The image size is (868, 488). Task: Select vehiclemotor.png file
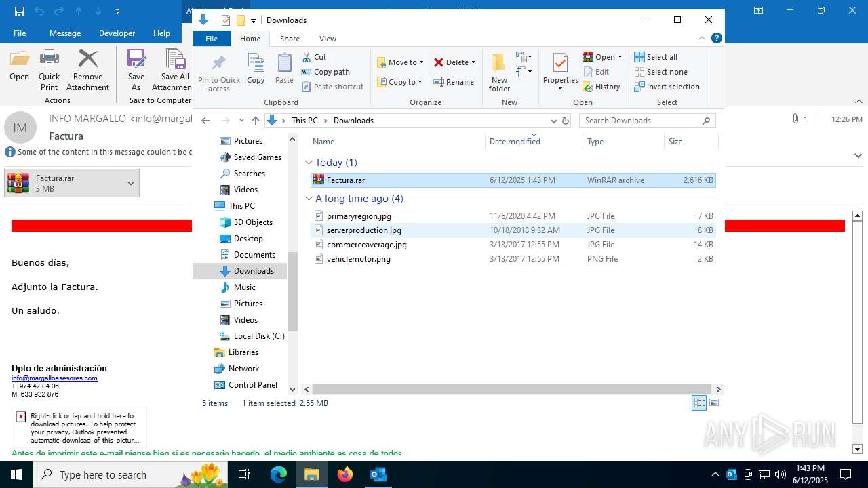point(513,259)
